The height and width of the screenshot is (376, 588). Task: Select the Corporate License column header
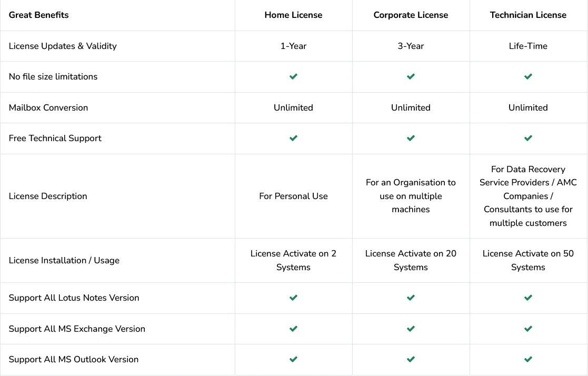(x=411, y=15)
